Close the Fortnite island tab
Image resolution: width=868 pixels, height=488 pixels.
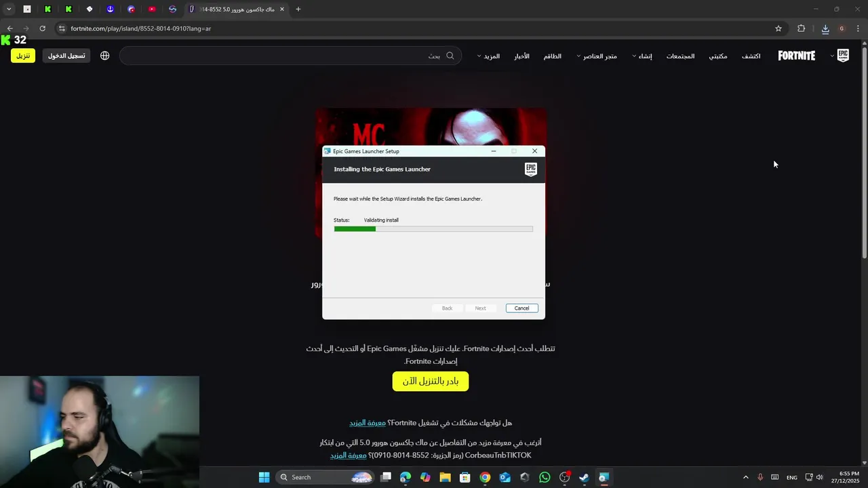pyautogui.click(x=282, y=9)
